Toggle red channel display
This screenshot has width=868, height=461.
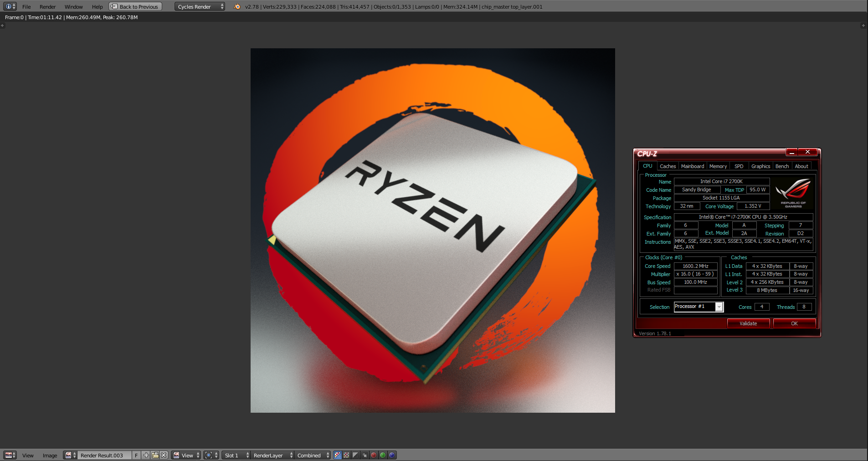pyautogui.click(x=374, y=455)
